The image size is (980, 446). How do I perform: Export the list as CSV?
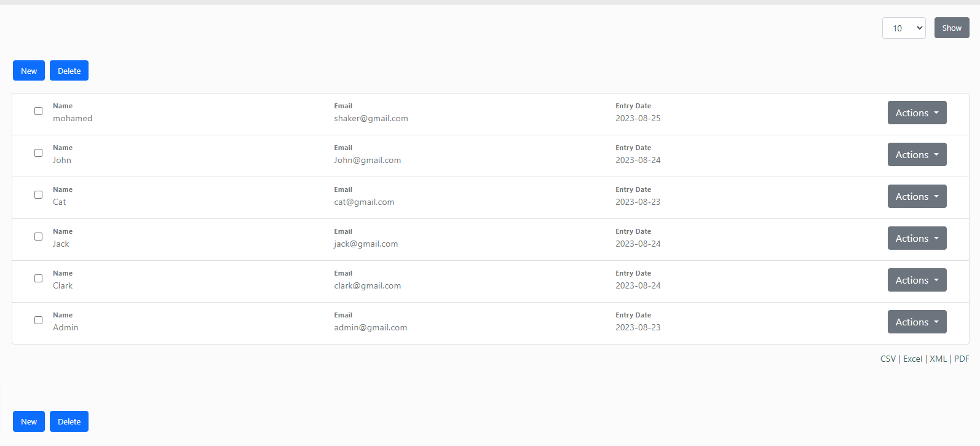[x=888, y=359]
